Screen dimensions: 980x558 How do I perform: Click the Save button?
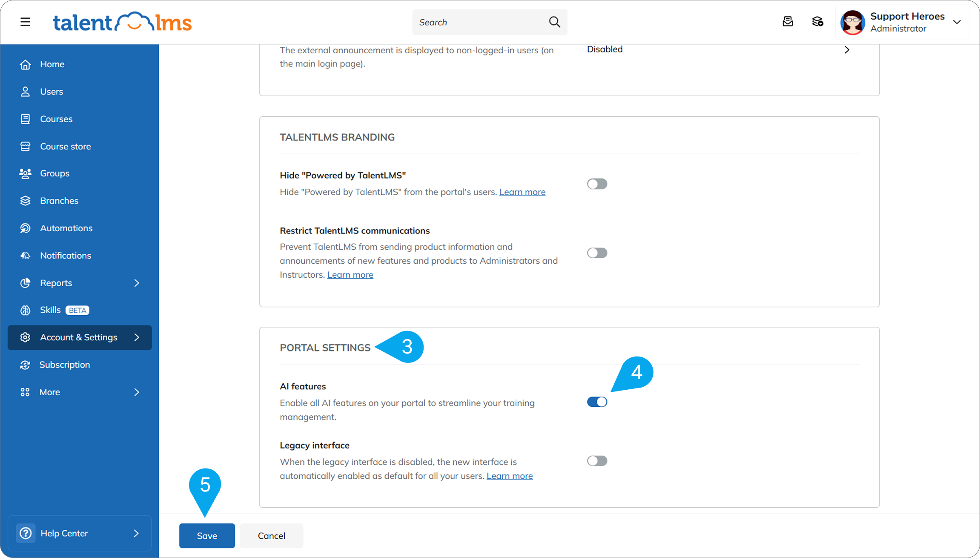(x=207, y=536)
